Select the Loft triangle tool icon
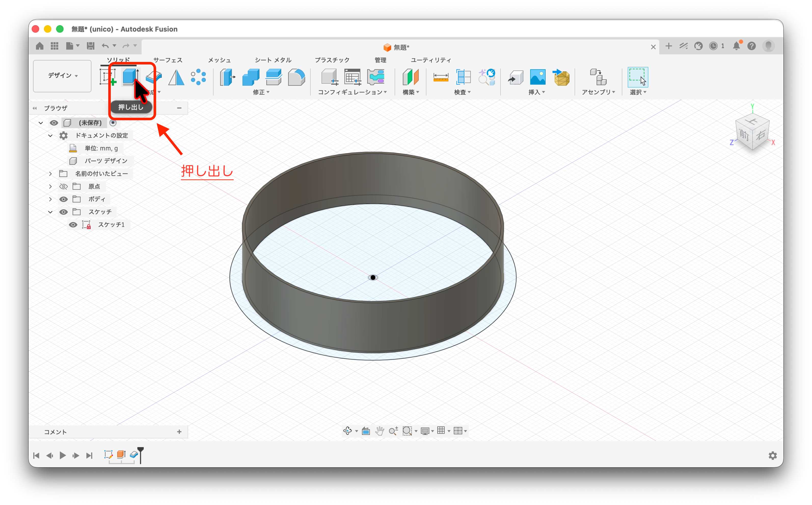Image resolution: width=812 pixels, height=505 pixels. click(x=176, y=77)
